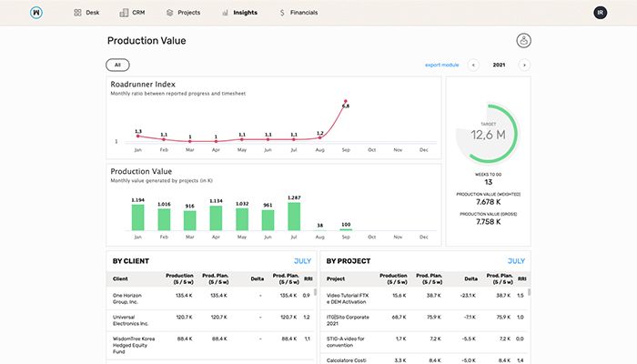Open the IR user avatar menu
The image size is (637, 364).
[599, 13]
